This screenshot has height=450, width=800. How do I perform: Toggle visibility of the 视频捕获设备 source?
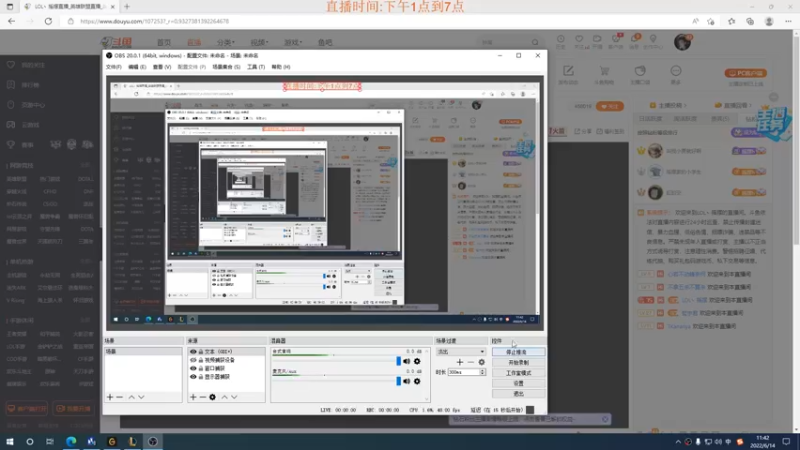[x=193, y=360]
